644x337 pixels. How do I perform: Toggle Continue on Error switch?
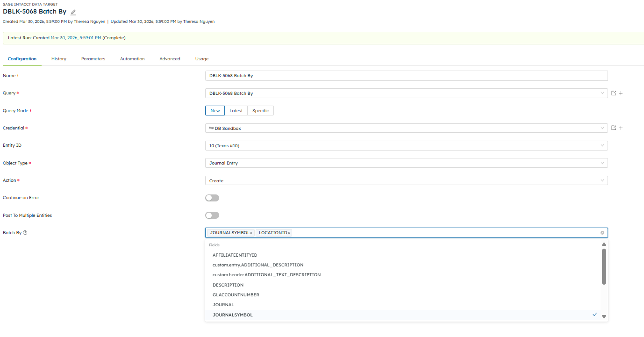pyautogui.click(x=212, y=198)
